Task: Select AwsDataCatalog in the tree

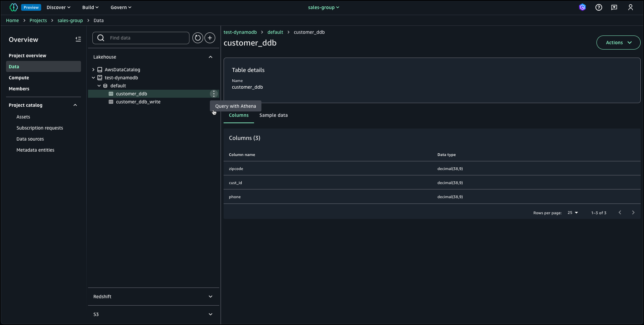Action: (x=123, y=70)
